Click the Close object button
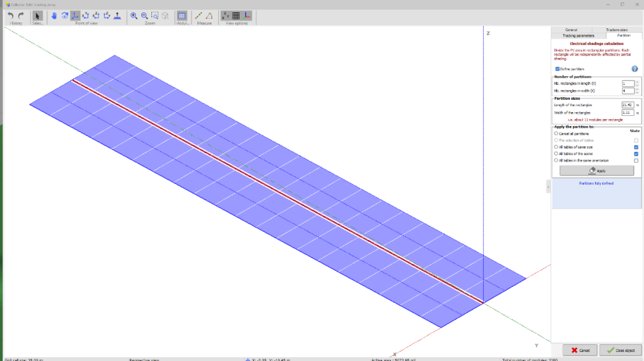 620,350
